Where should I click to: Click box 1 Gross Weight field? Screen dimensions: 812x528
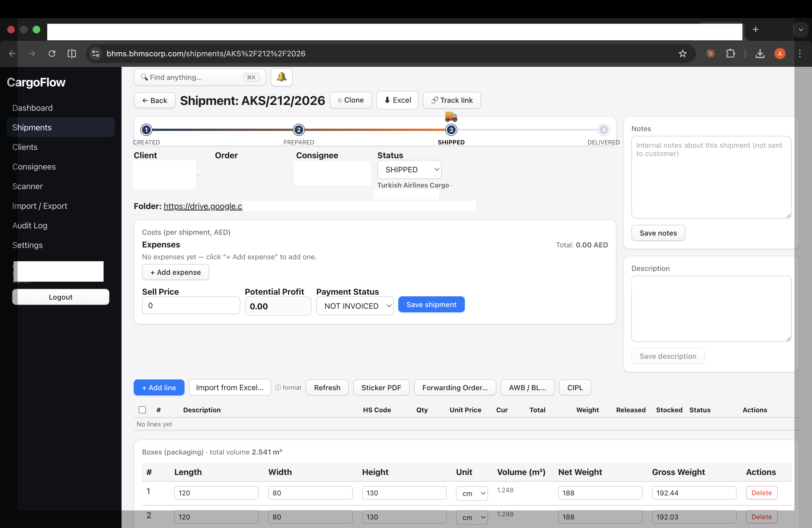694,493
